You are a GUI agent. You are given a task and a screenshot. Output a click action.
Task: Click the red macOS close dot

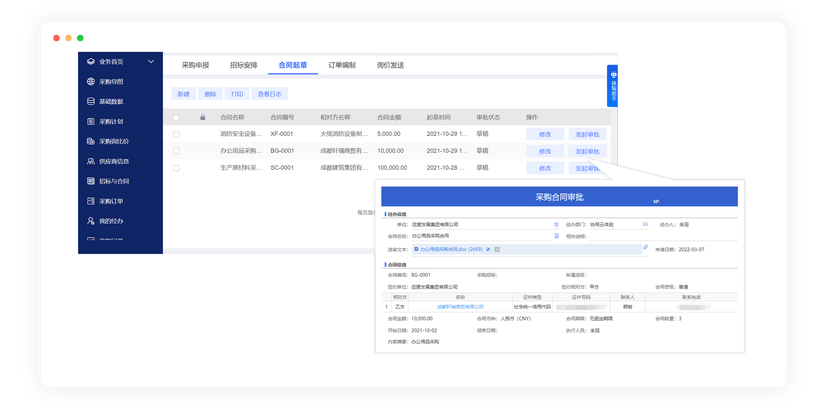(x=57, y=38)
